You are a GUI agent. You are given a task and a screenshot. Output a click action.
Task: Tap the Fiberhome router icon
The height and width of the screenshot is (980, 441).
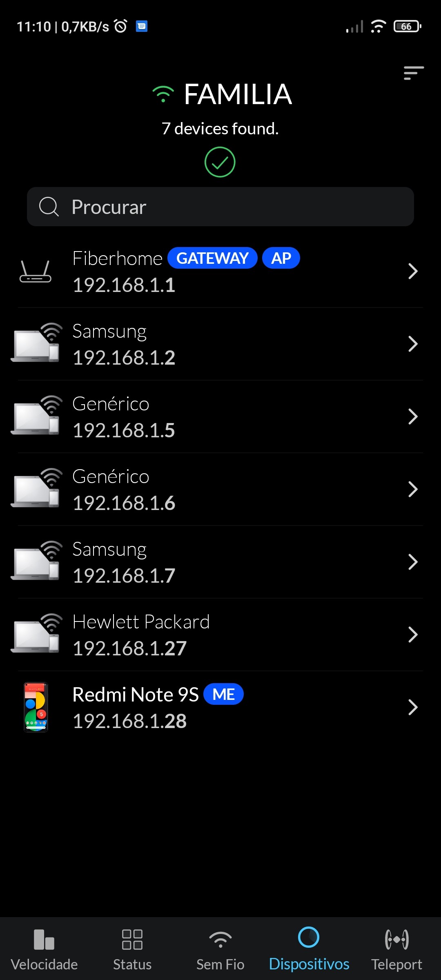coord(36,272)
